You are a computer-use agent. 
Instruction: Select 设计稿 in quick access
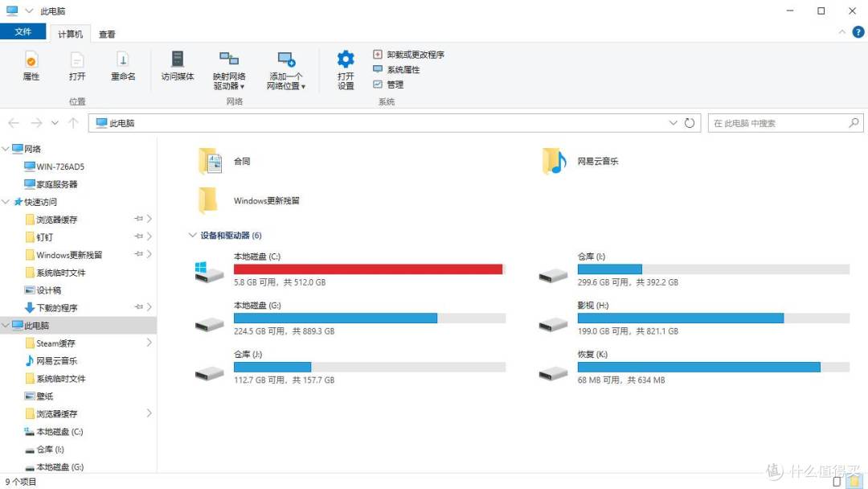[43, 290]
